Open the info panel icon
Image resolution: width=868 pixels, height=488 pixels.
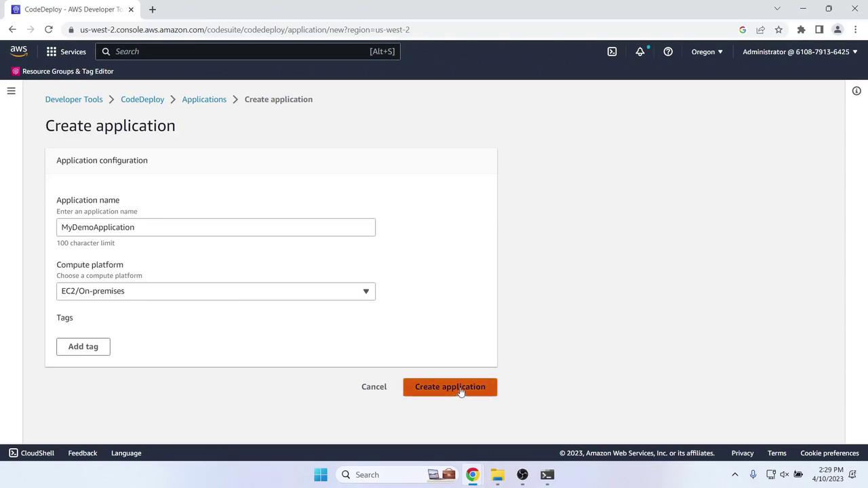point(856,91)
